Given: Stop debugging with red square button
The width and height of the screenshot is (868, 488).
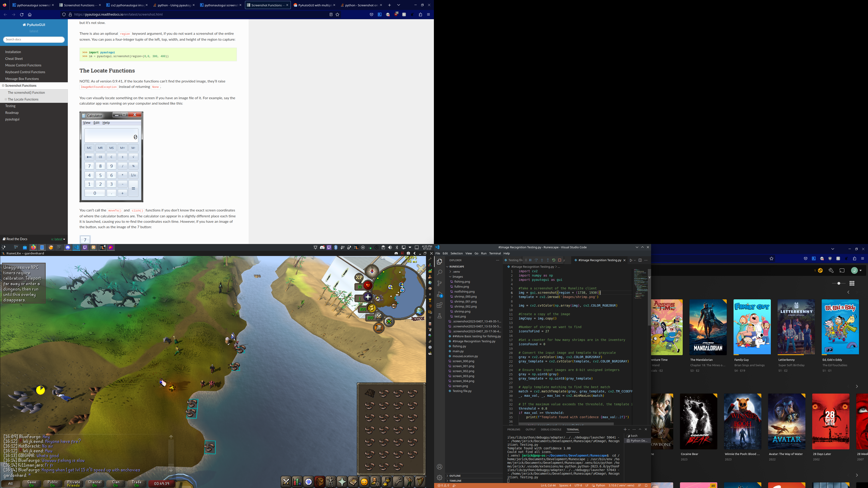Looking at the screenshot, I should [560, 260].
